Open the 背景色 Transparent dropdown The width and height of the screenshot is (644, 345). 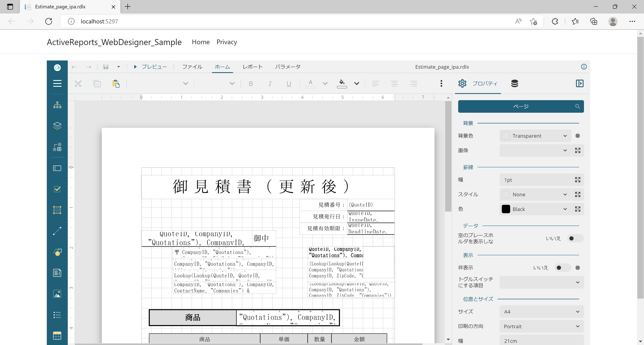(x=535, y=136)
